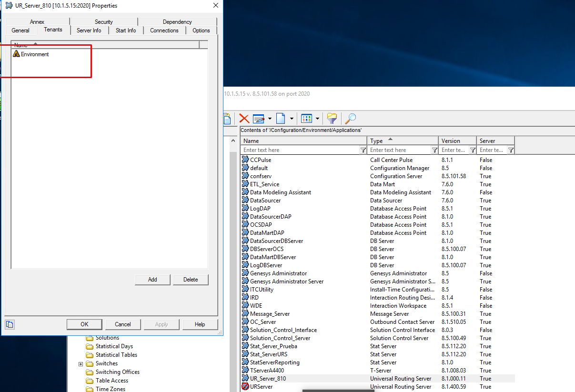Switch to the Dependency tab
The image size is (575, 392).
(177, 22)
